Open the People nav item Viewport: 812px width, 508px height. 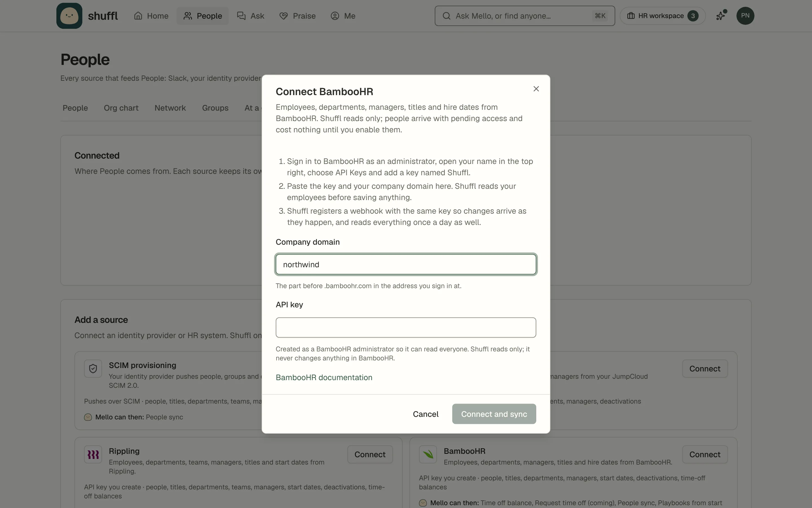point(203,16)
